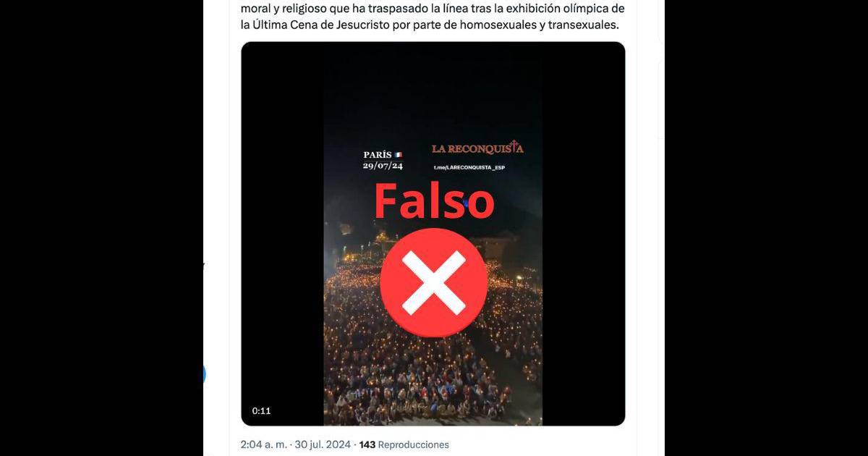The image size is (868, 456).
Task: Click the tweet line starting moral y religioso
Action: pyautogui.click(x=433, y=9)
